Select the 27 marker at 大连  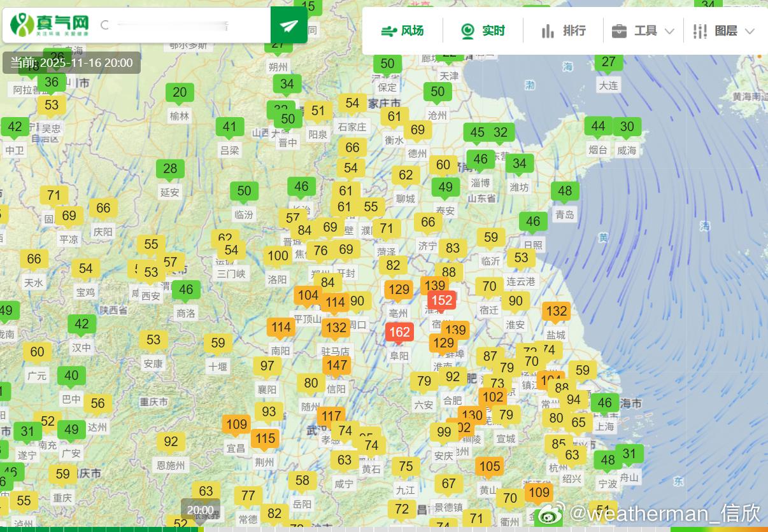click(x=609, y=62)
